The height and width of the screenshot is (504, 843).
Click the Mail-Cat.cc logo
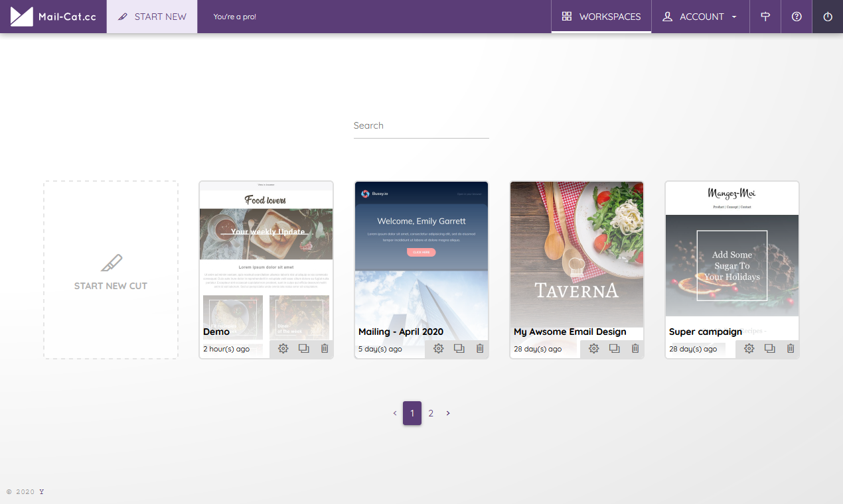pos(53,17)
